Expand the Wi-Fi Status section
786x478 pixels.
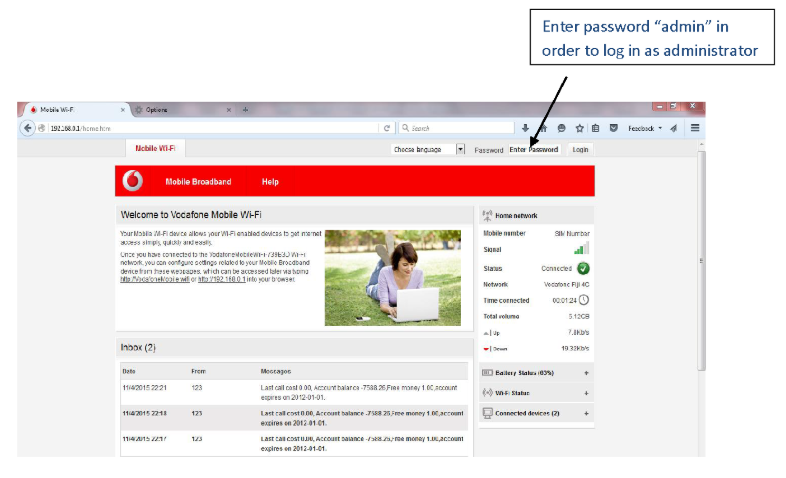tap(586, 393)
